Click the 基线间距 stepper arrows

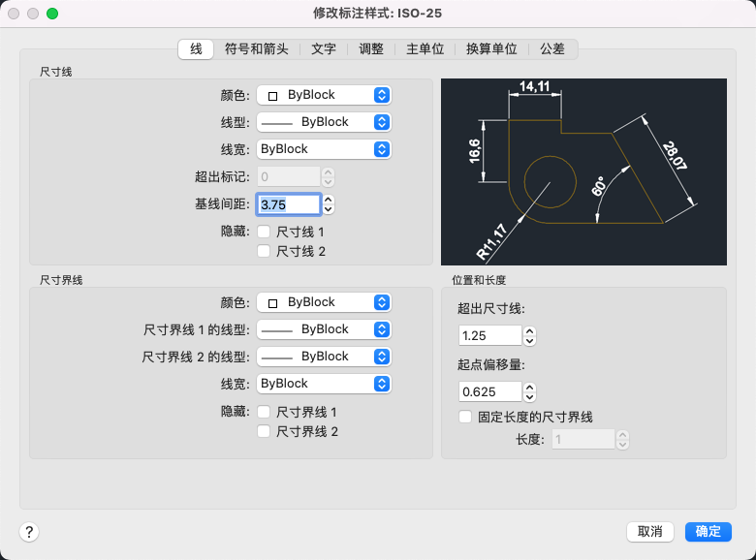[329, 204]
